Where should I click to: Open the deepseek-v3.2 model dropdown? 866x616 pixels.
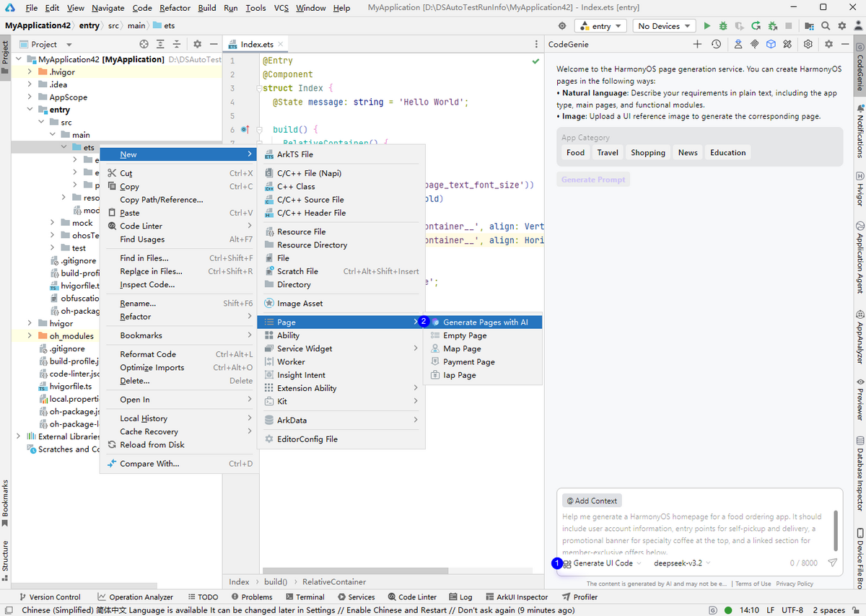[x=681, y=563]
